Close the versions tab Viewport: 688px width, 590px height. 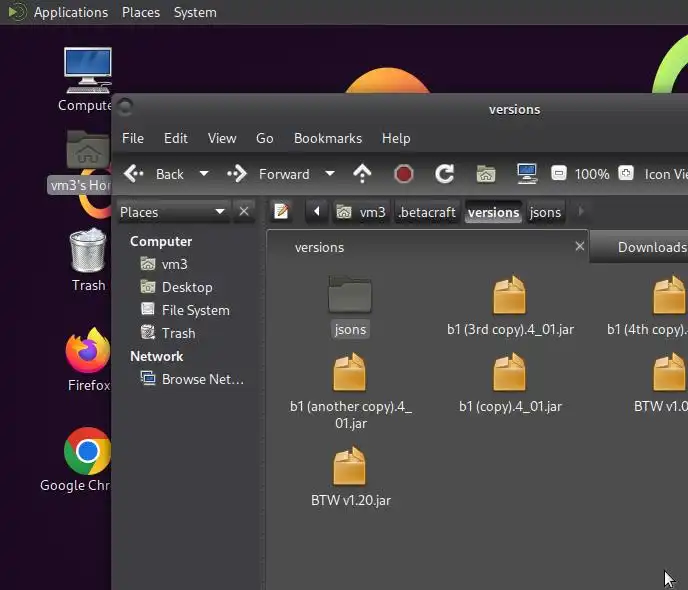[580, 247]
